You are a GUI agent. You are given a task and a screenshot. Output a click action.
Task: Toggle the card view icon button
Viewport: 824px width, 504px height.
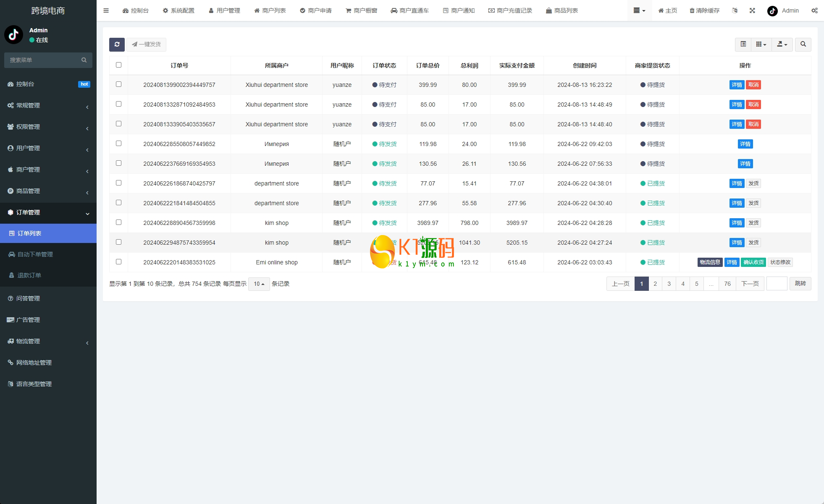pos(743,44)
